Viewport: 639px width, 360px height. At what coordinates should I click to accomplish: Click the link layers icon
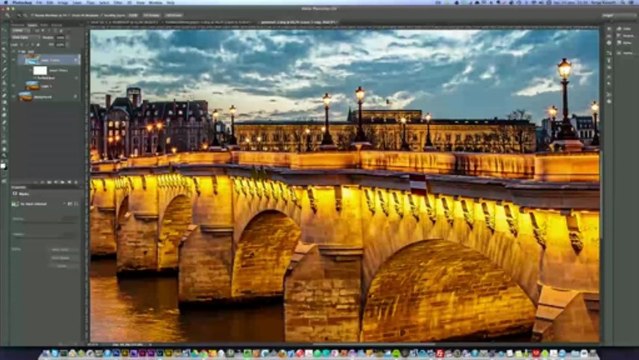tap(35, 182)
